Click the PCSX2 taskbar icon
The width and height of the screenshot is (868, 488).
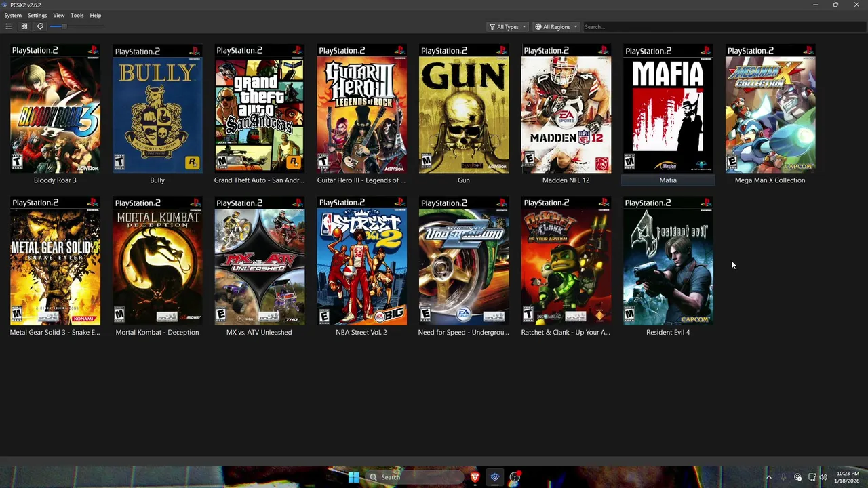tap(495, 477)
